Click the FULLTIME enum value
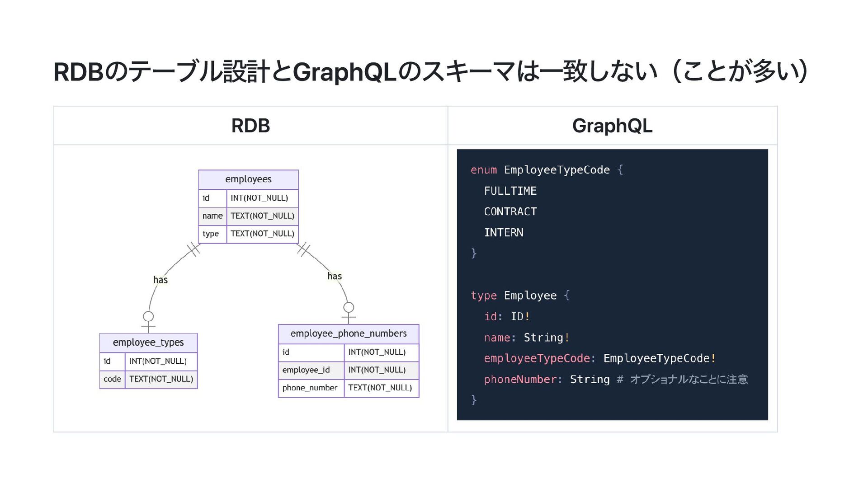The height and width of the screenshot is (488, 868). 510,191
